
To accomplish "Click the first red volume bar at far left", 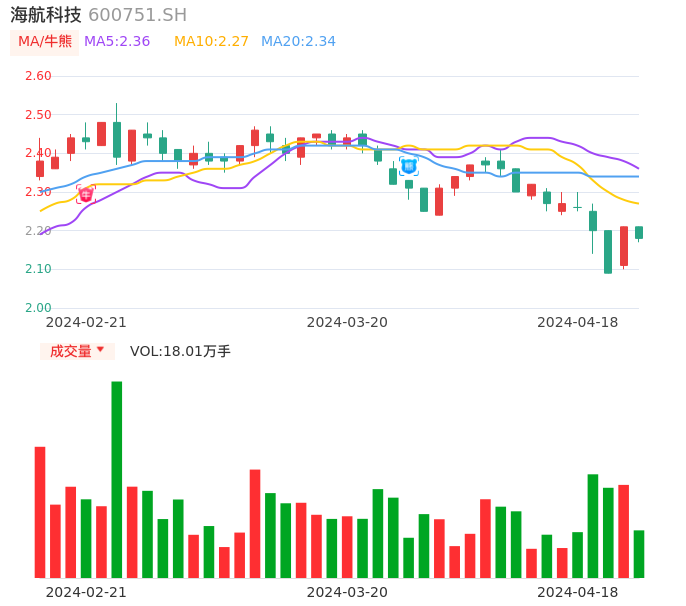I will [x=40, y=512].
